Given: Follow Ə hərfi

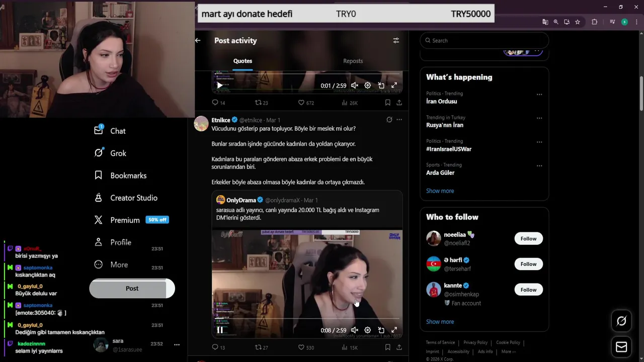Looking at the screenshot, I should point(528,264).
